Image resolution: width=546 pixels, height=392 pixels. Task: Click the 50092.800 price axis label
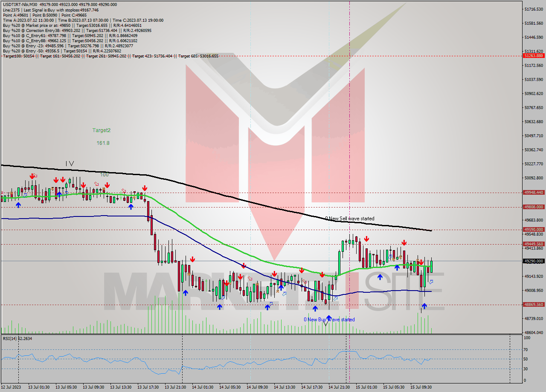click(x=533, y=178)
